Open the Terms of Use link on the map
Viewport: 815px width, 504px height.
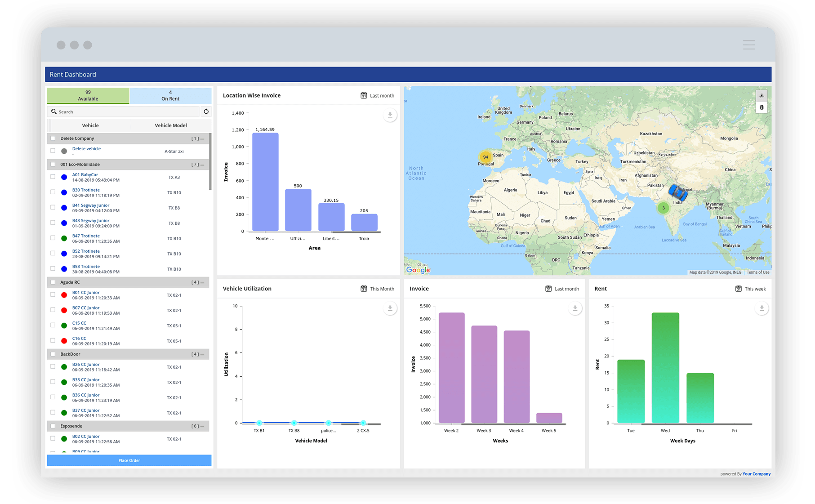click(x=758, y=272)
